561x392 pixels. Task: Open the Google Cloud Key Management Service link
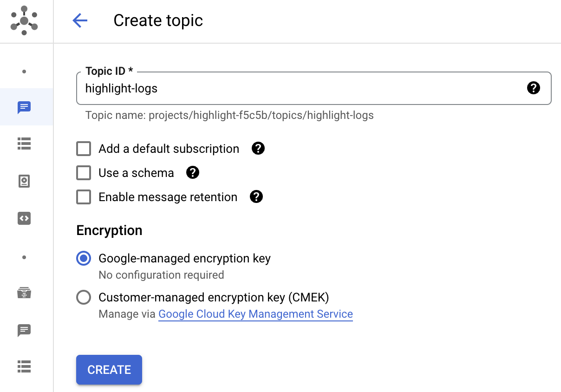[255, 314]
